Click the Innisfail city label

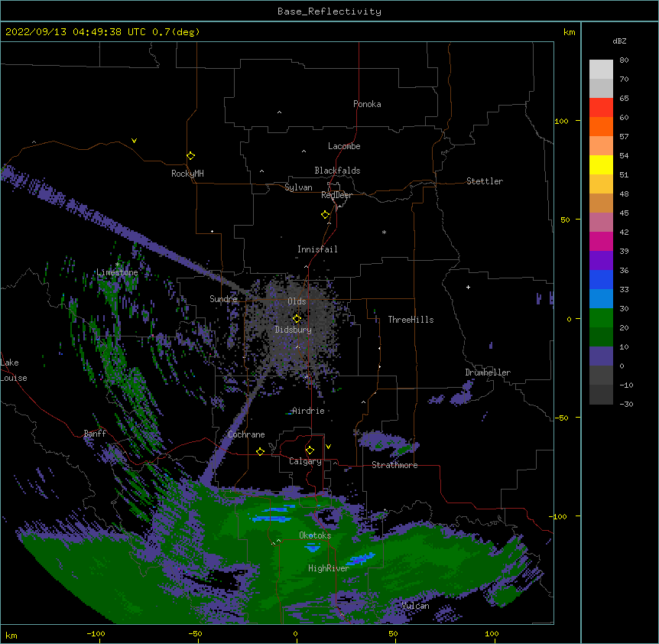[317, 249]
